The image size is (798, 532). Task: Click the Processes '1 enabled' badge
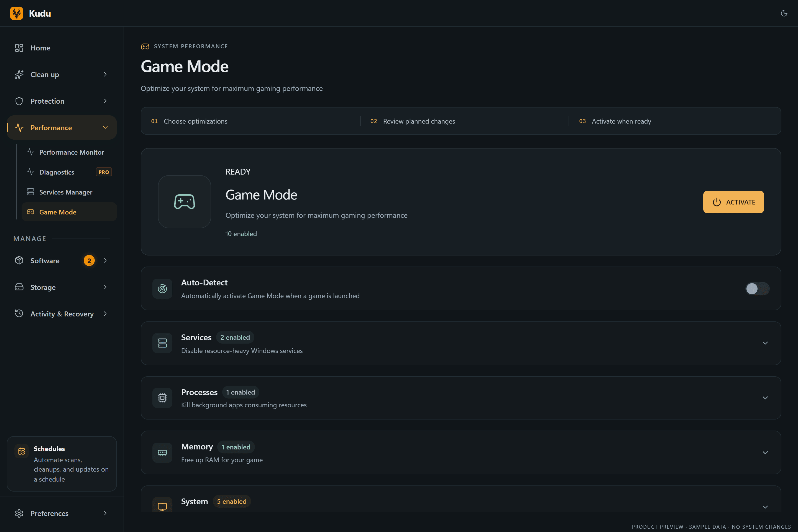[x=241, y=392]
